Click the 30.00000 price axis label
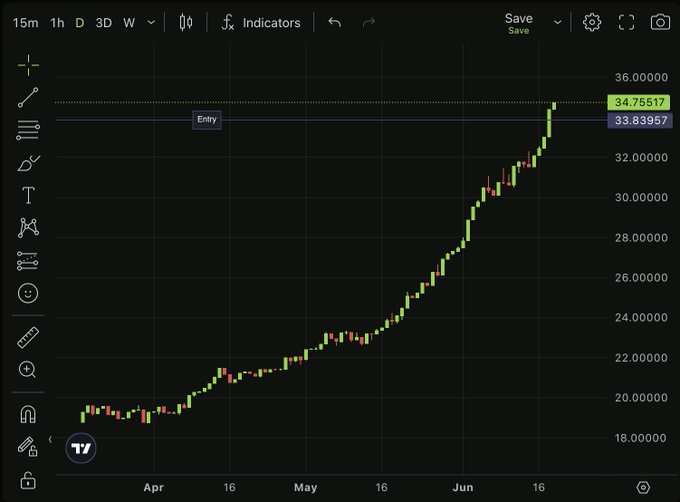This screenshot has height=502, width=680. click(x=641, y=198)
